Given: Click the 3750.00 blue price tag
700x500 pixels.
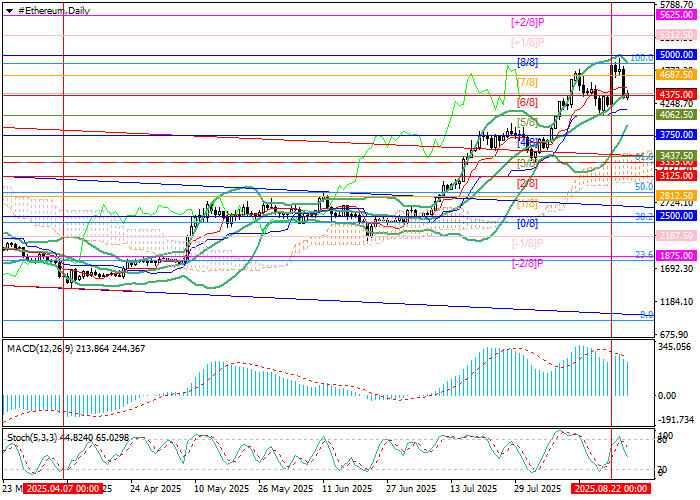Looking at the screenshot, I should tap(676, 135).
